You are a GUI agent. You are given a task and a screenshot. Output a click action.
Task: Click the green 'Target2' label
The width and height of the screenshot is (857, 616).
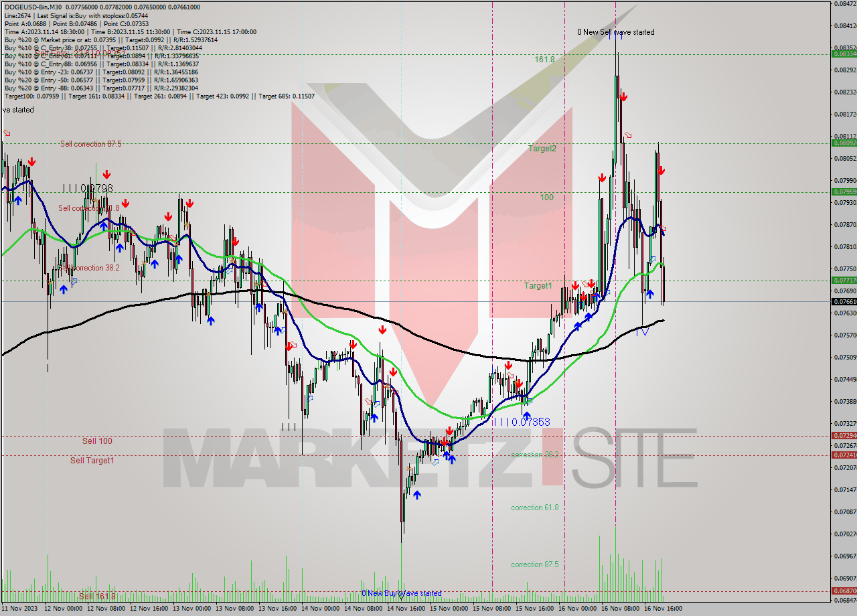[x=542, y=149]
